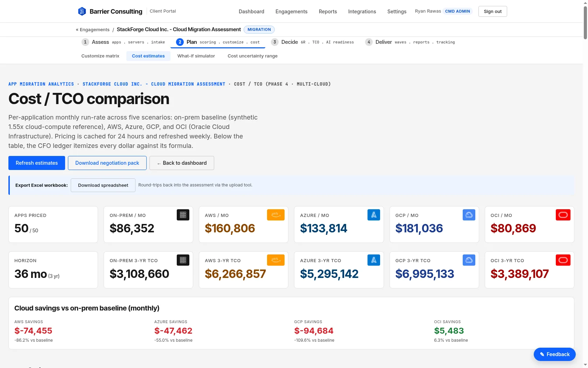The width and height of the screenshot is (588, 368).
Task: Click the Oracle icon on OCI 3-YR TCO card
Action: tap(563, 260)
